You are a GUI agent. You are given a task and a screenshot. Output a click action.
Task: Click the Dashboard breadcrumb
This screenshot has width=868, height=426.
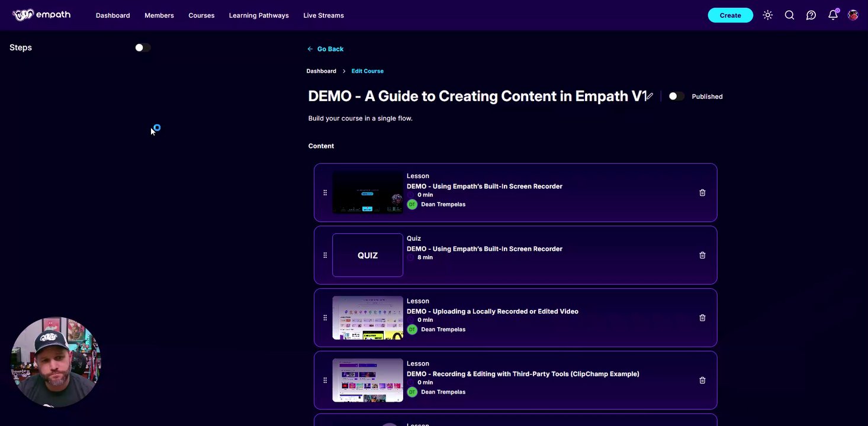coord(321,71)
